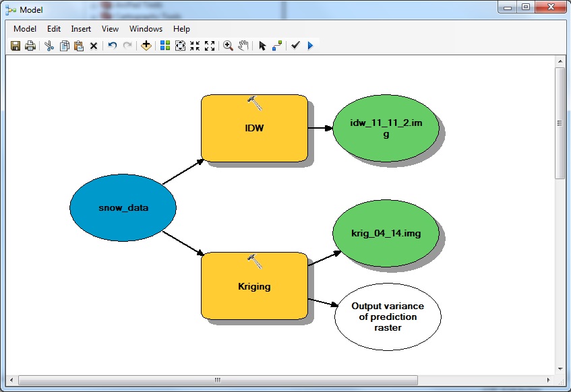The width and height of the screenshot is (571, 392).
Task: Click the Undo arrow icon
Action: tap(112, 46)
